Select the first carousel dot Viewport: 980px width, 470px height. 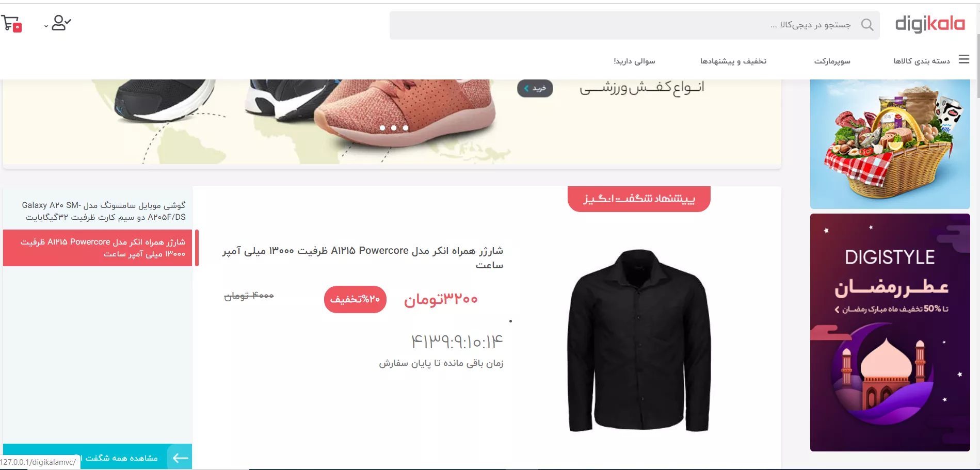382,128
